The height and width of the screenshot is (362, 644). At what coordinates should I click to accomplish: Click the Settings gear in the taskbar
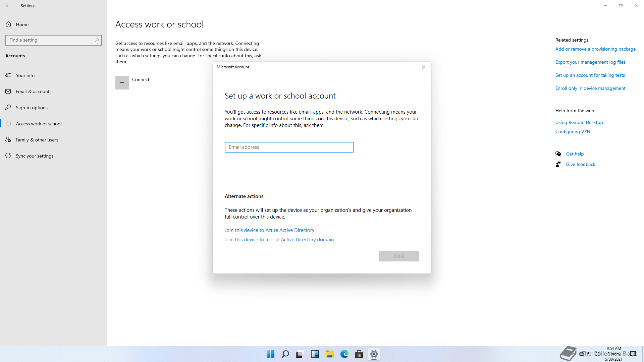pyautogui.click(x=374, y=354)
